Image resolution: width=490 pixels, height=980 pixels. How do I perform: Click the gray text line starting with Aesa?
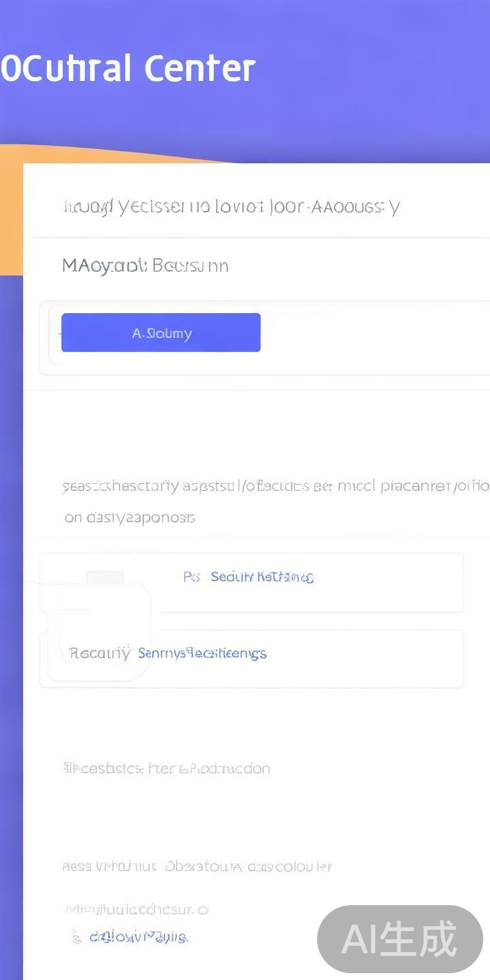(x=197, y=866)
